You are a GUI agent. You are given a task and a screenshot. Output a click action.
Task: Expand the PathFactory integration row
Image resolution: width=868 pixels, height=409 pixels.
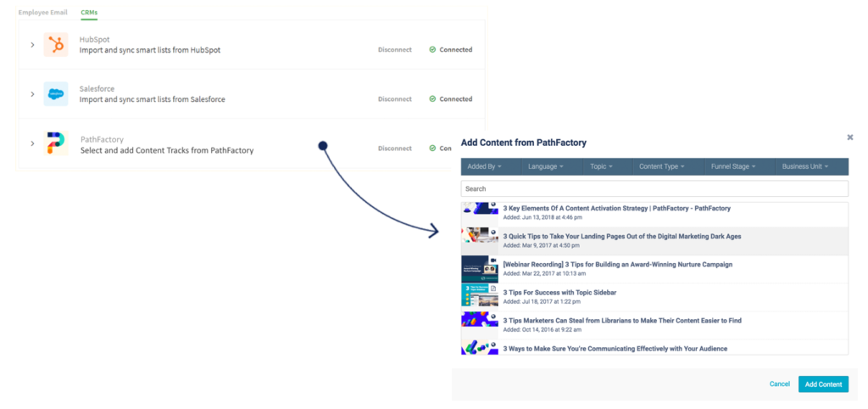[32, 143]
